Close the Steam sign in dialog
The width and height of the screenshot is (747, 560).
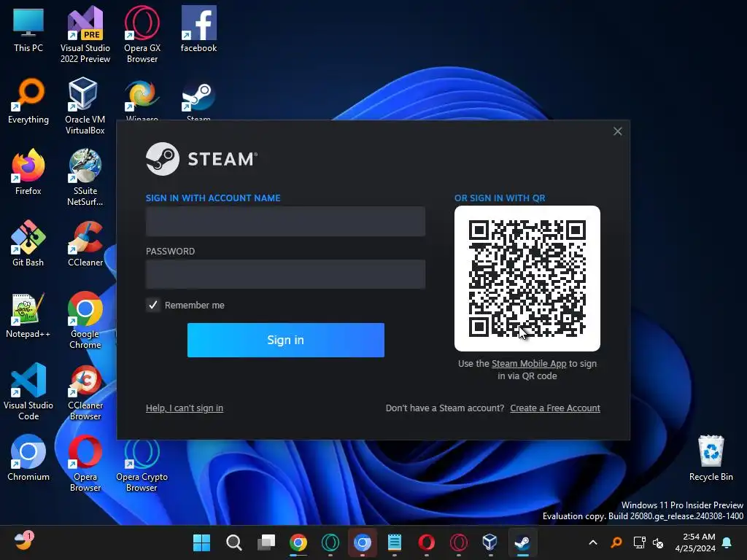click(x=617, y=131)
